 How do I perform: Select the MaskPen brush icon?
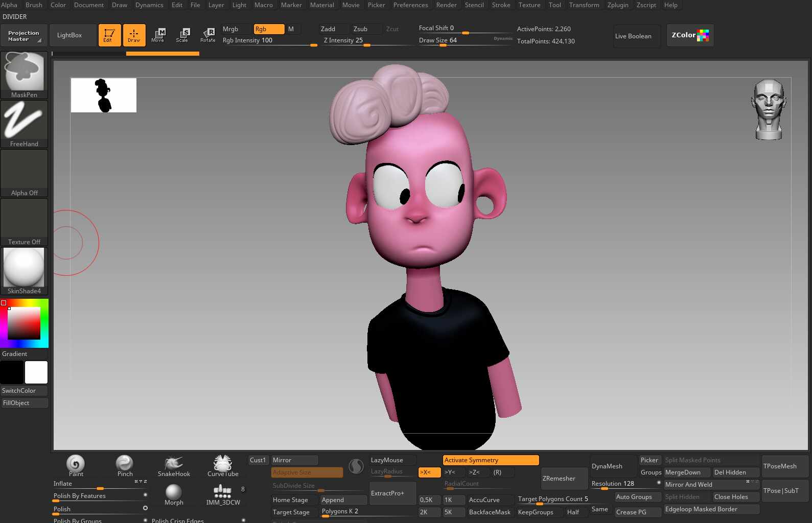click(24, 75)
